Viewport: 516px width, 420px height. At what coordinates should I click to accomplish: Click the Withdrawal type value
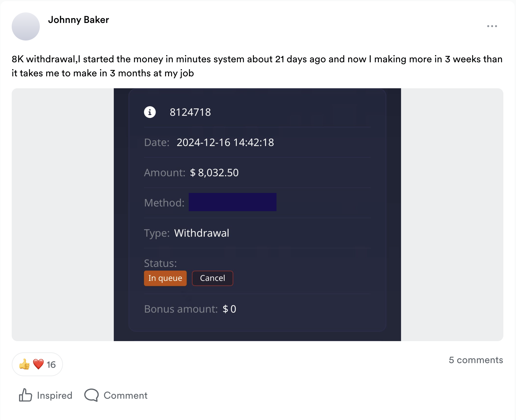[x=202, y=233]
